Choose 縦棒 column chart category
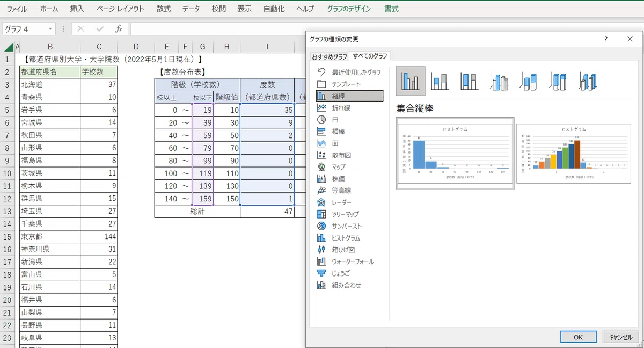 point(349,96)
